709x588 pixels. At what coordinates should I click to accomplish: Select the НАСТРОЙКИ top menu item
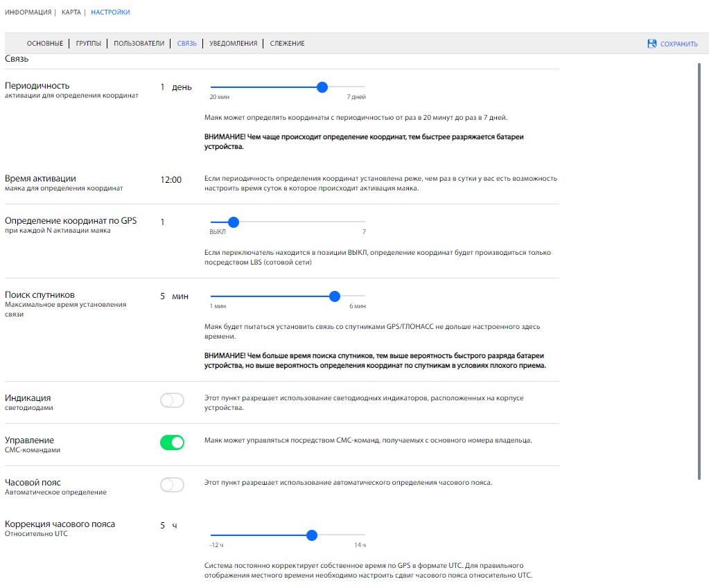tap(110, 12)
